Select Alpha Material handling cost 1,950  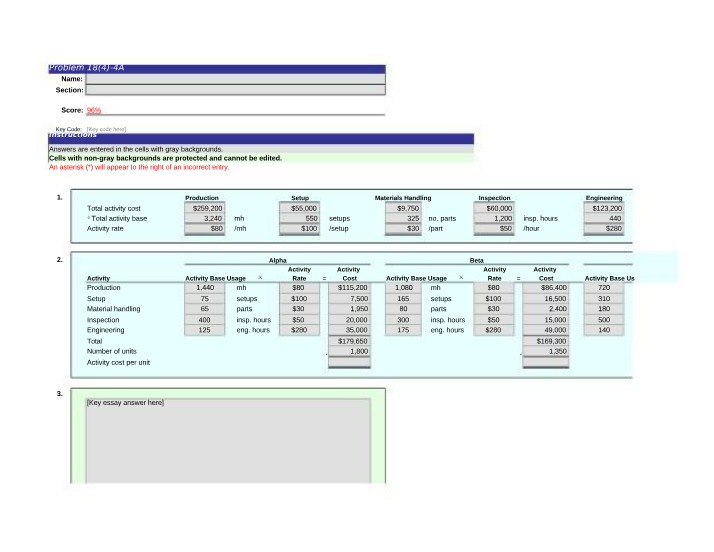click(x=349, y=309)
